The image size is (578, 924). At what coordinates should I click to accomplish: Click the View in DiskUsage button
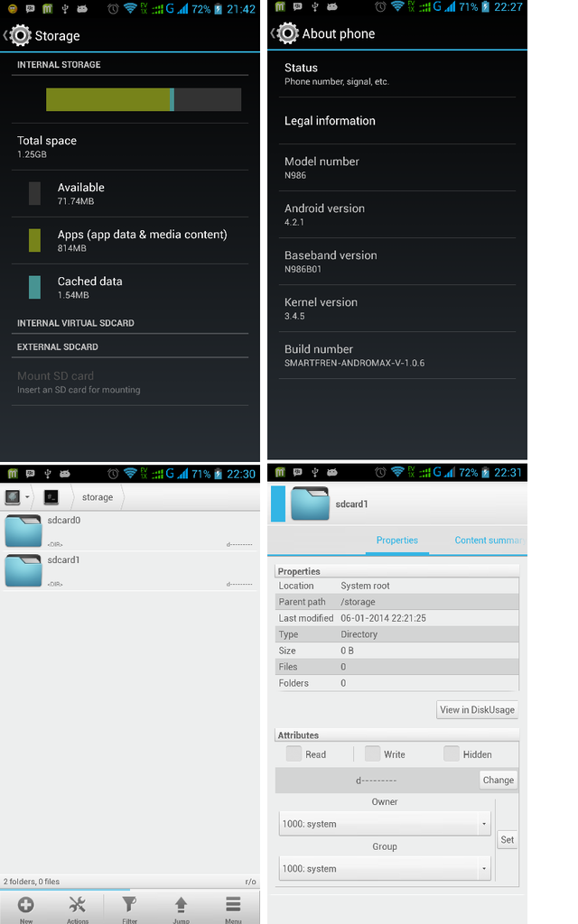tap(477, 709)
